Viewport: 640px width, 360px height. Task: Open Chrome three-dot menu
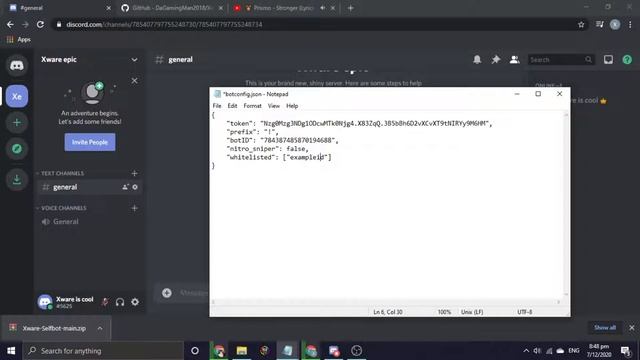click(x=630, y=24)
